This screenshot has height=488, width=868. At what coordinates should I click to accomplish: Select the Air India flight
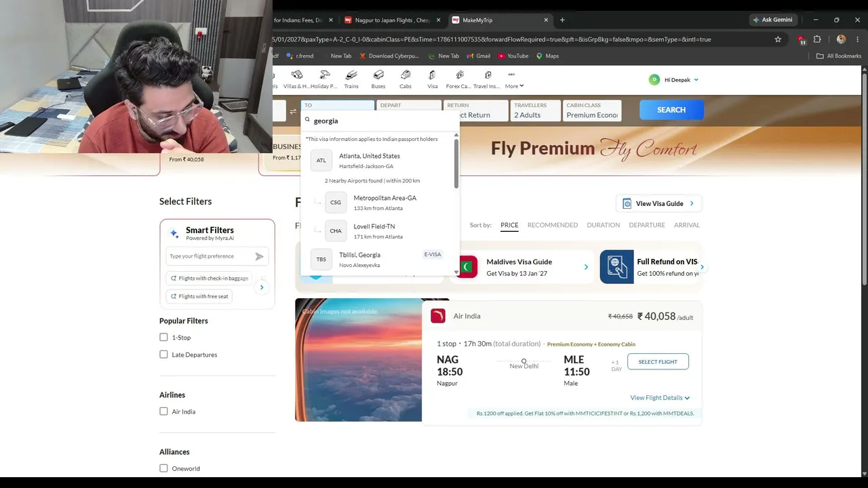click(x=658, y=362)
